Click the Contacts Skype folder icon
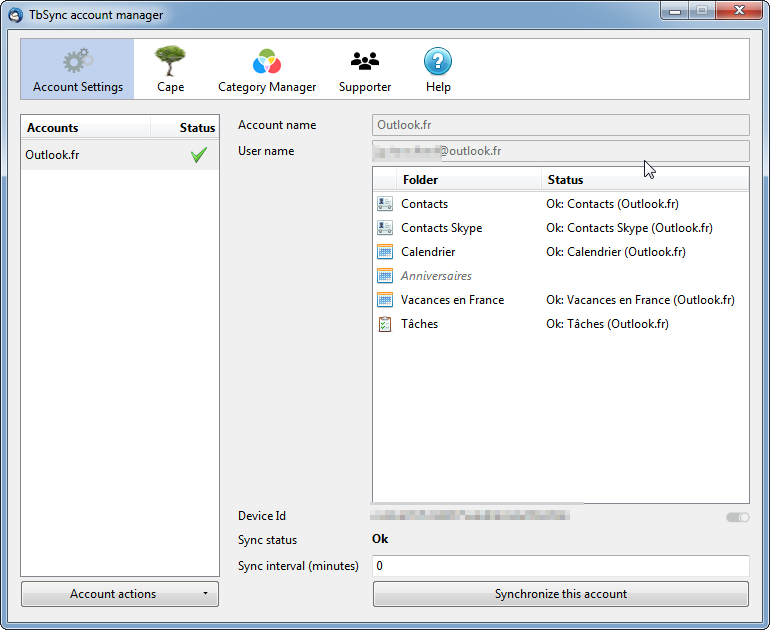 385,228
